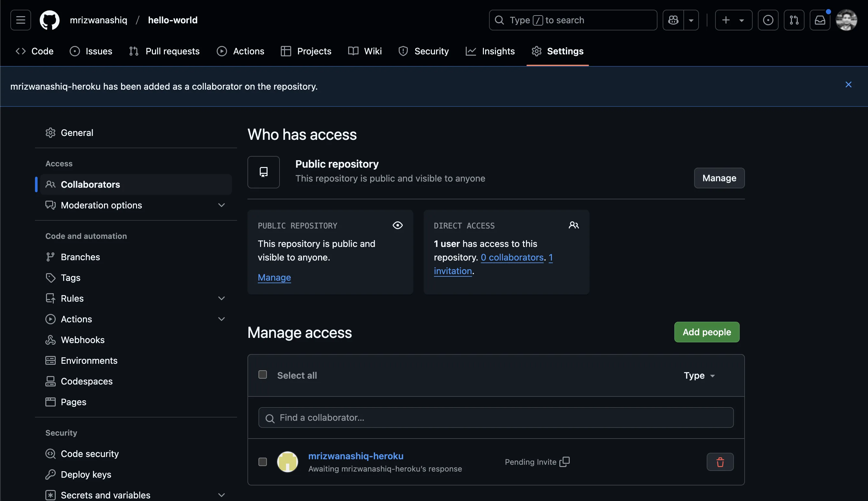Click the Add people button
Screen dimensions: 868x501
tap(706, 332)
